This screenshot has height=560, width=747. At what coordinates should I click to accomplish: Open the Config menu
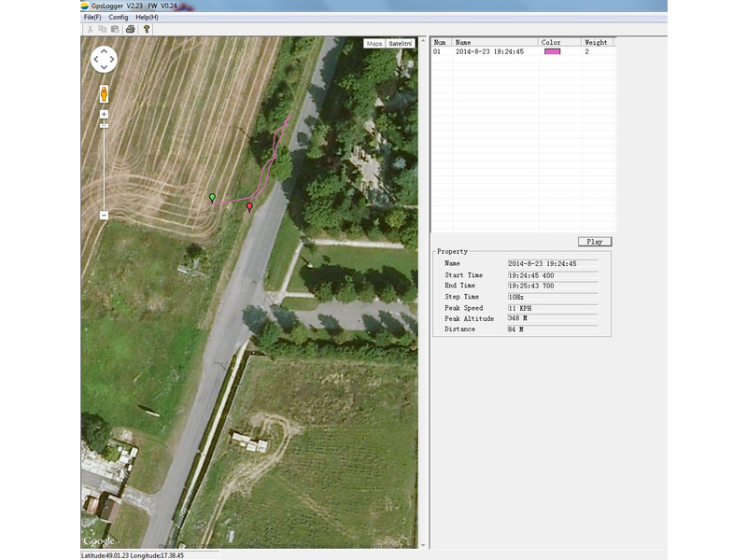click(x=119, y=17)
